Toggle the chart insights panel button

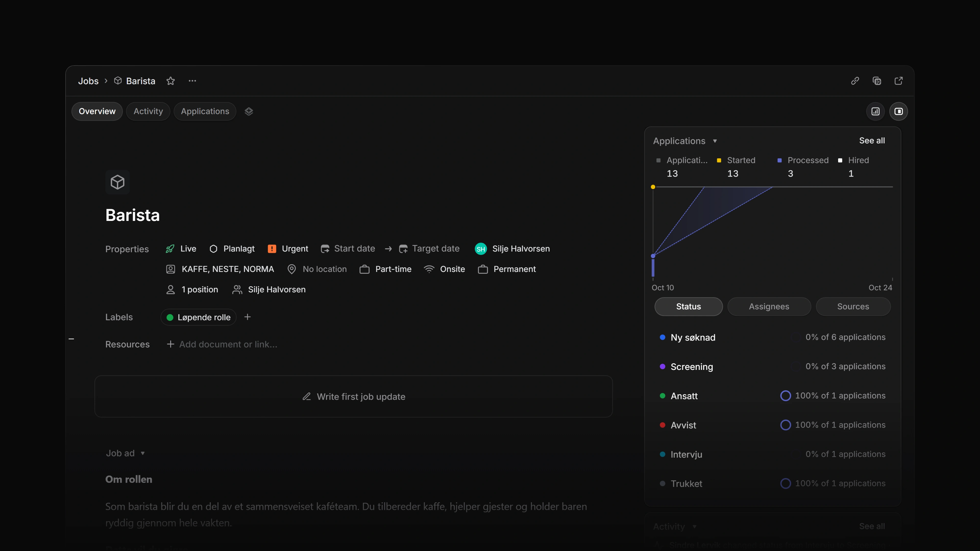[875, 111]
